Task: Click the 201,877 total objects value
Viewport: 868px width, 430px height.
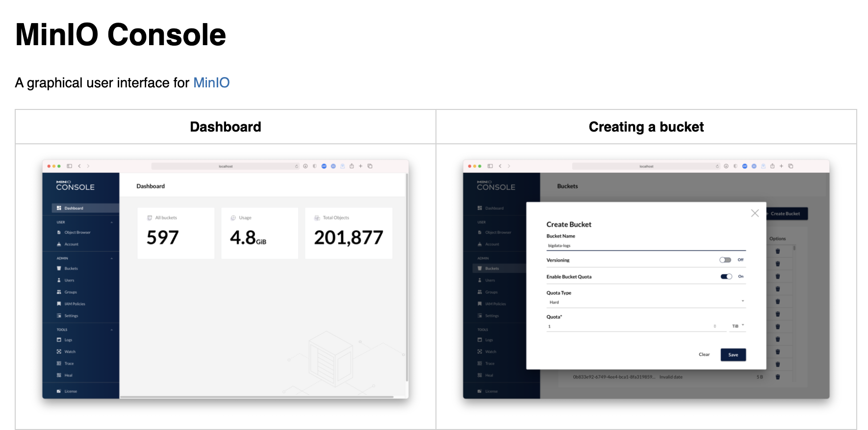Action: tap(348, 238)
